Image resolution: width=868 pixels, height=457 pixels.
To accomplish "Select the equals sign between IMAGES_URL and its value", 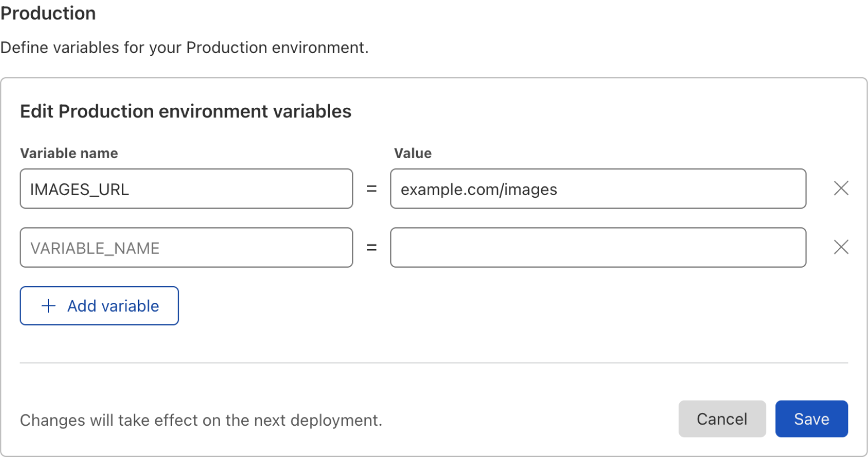I will click(371, 188).
